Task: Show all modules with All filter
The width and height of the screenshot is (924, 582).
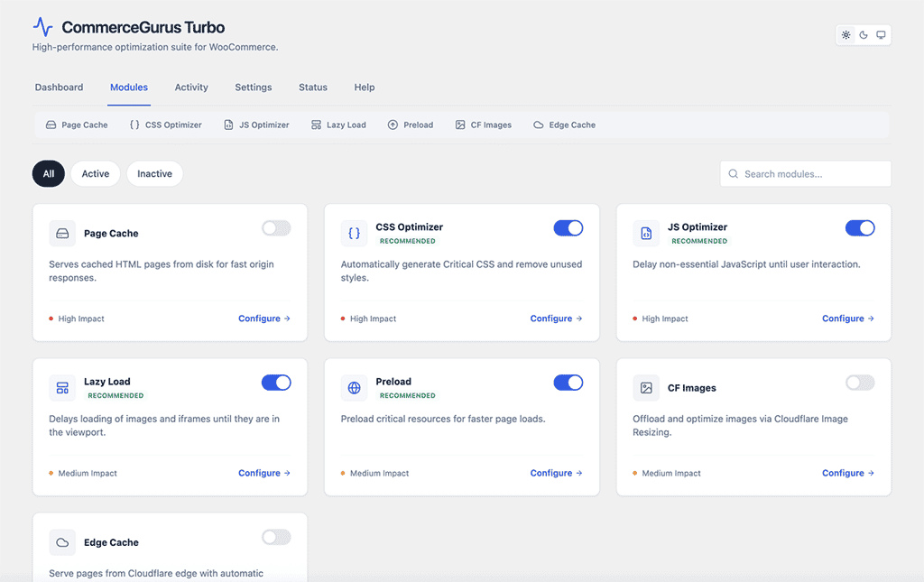Action: coord(49,174)
